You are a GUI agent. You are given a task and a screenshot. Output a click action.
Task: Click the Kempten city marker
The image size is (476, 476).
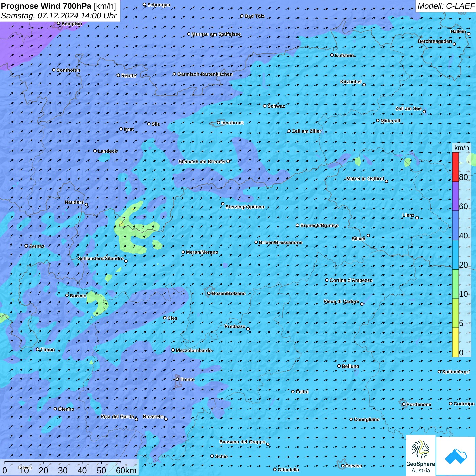click(x=59, y=23)
